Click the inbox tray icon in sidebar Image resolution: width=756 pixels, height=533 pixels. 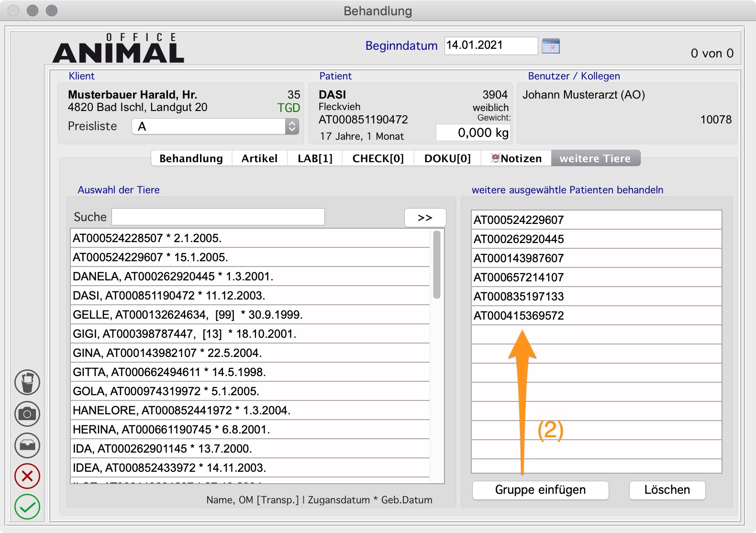tap(27, 445)
